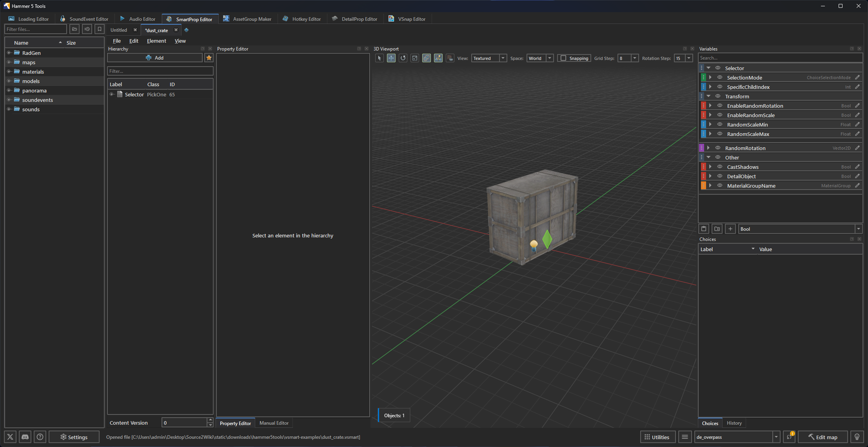Open the Rotation Step dropdown

(683, 58)
